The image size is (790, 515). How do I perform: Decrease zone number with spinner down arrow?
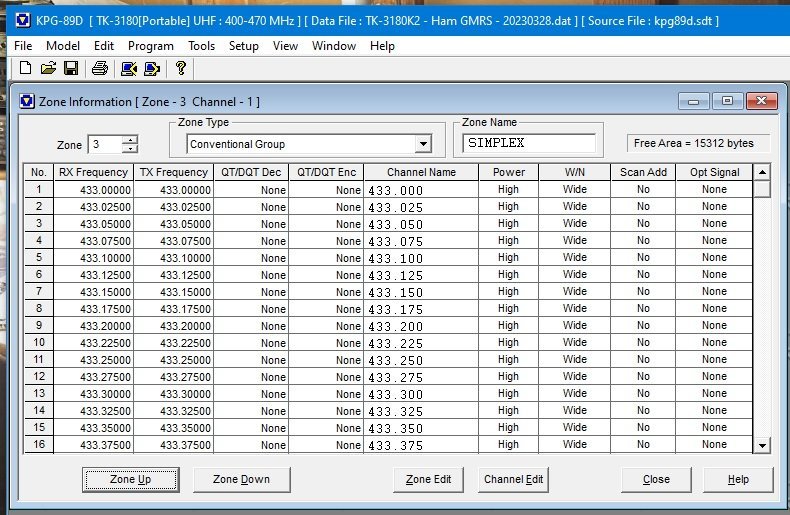pyautogui.click(x=130, y=149)
